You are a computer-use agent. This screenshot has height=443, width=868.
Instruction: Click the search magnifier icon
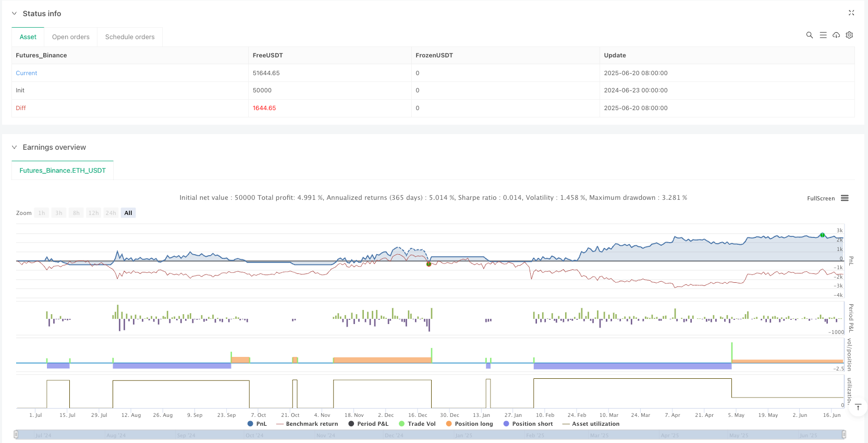(x=809, y=35)
